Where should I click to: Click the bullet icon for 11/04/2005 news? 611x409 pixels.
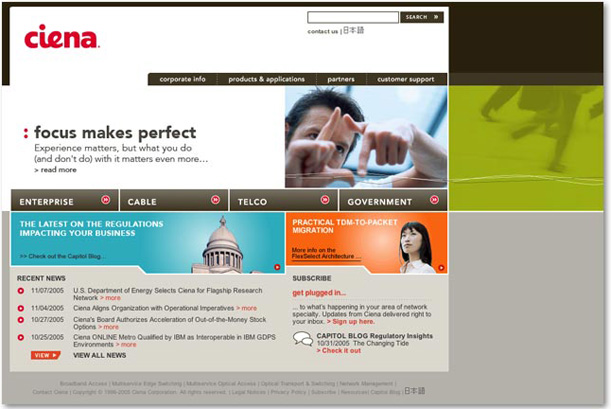click(21, 308)
